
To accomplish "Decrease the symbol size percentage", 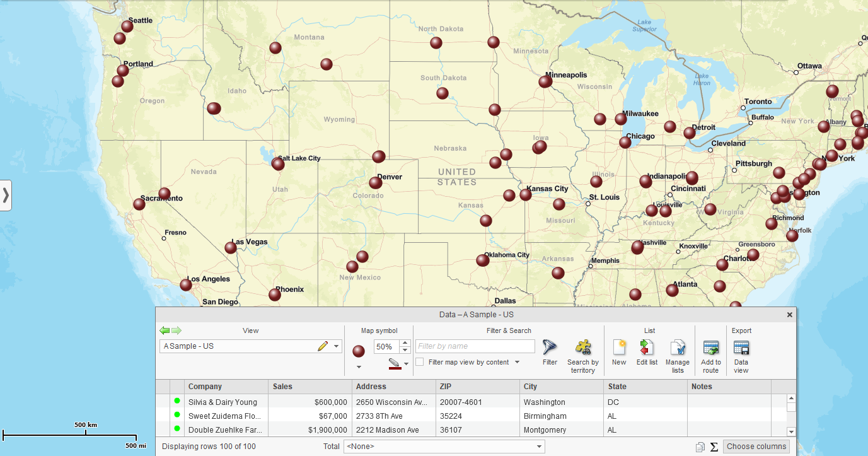I will click(405, 350).
